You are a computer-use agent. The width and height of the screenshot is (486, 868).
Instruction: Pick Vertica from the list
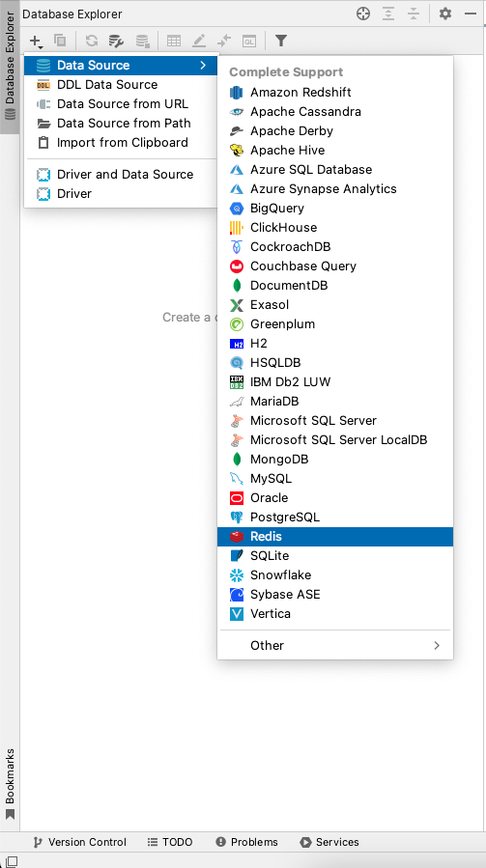point(335,614)
